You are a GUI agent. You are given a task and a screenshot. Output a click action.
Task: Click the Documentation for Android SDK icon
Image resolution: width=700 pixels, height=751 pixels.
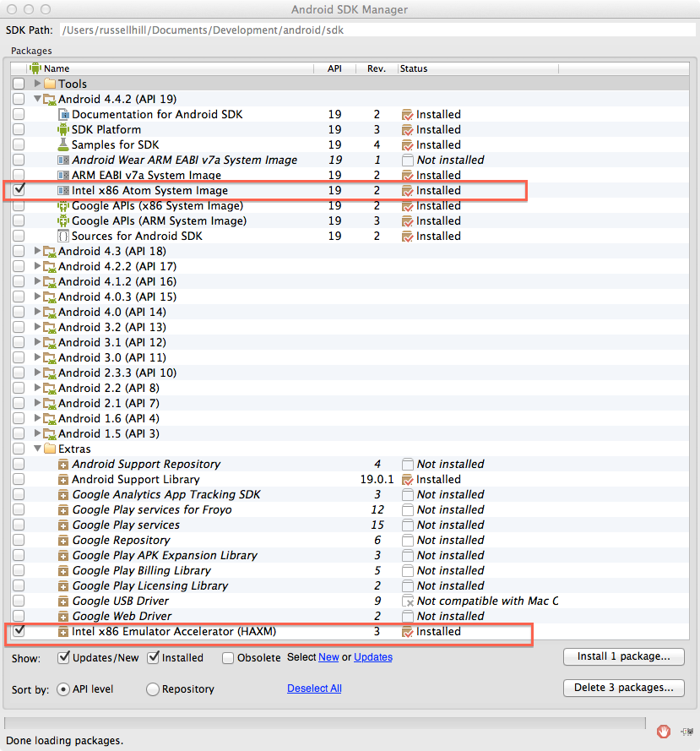[63, 115]
